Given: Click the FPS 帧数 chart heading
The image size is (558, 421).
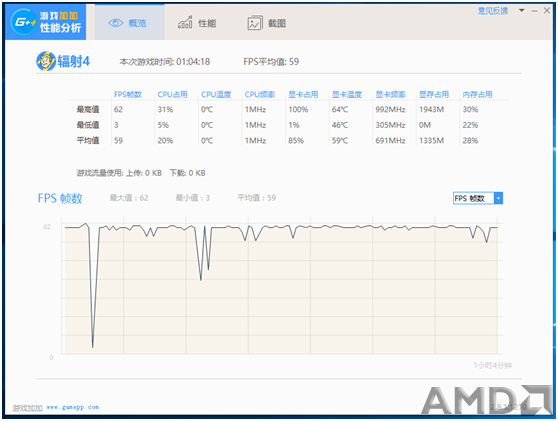Looking at the screenshot, I should (x=60, y=198).
